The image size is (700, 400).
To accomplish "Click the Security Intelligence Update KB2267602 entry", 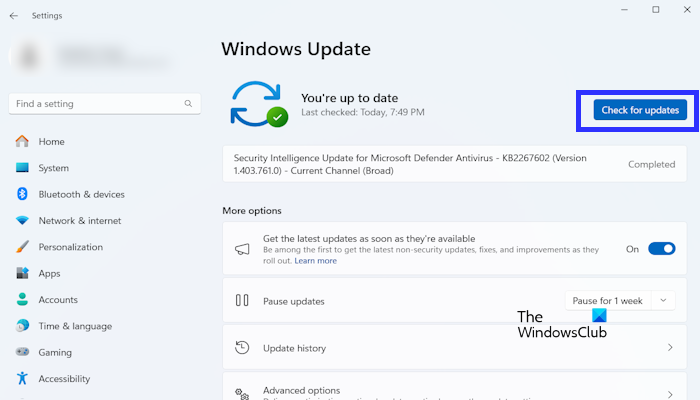I will [x=454, y=164].
